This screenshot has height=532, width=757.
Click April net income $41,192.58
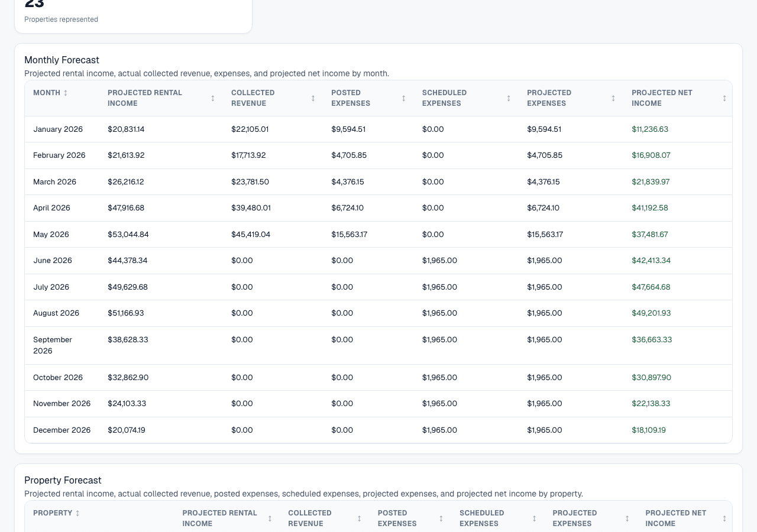[x=650, y=208]
